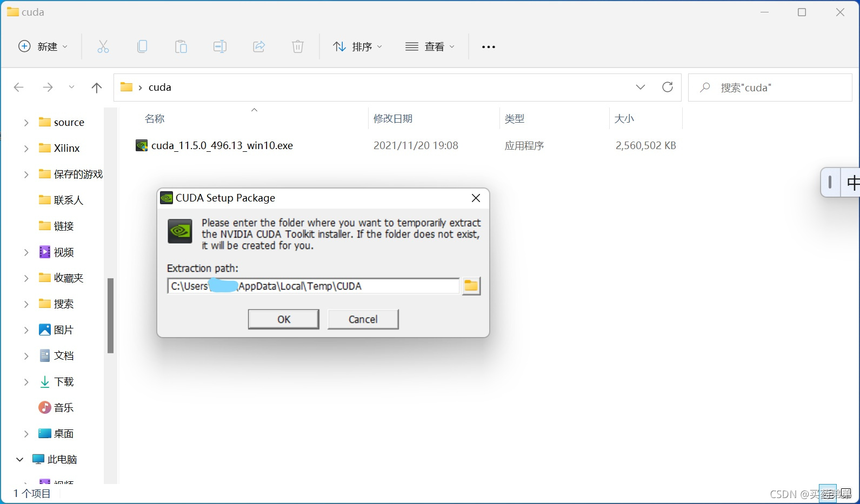Viewport: 860px width, 504px height.
Task: Expand the Xilinx folder tree node
Action: [x=26, y=149]
